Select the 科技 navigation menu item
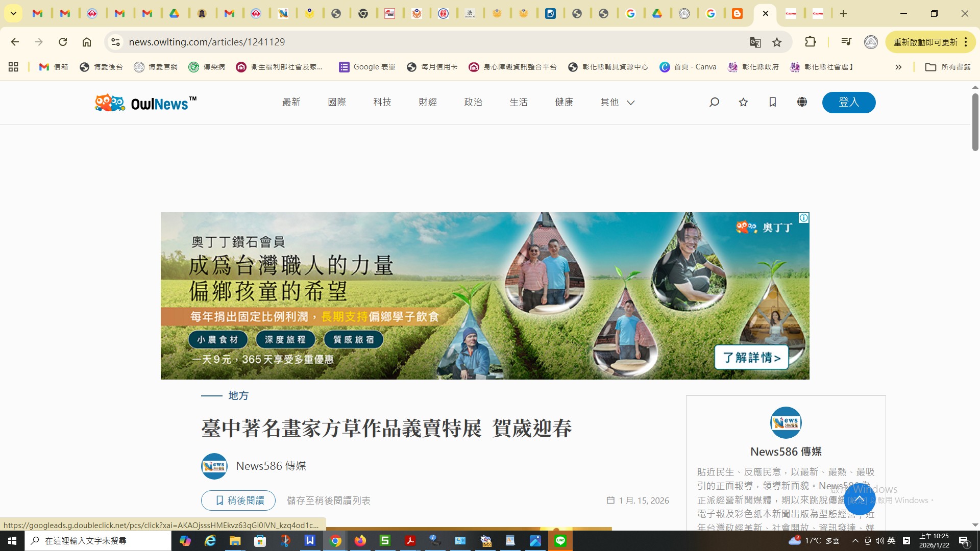The height and width of the screenshot is (551, 980). 382,103
